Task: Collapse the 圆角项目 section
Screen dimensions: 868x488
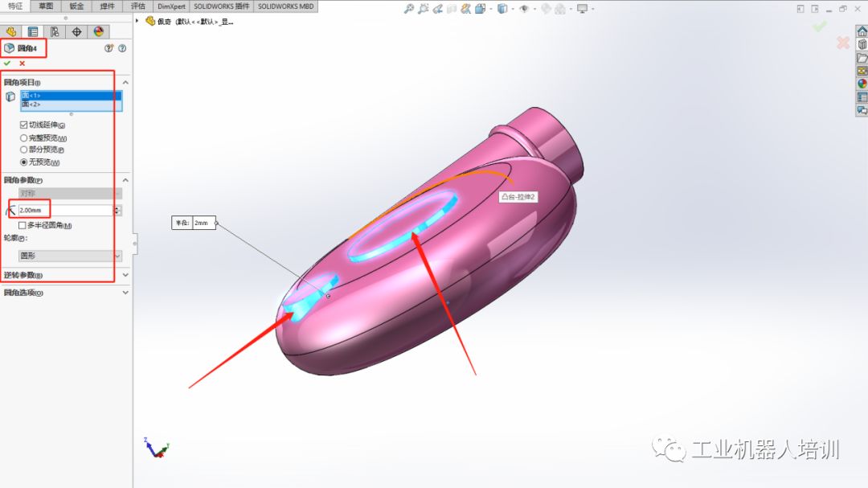Action: [125, 83]
